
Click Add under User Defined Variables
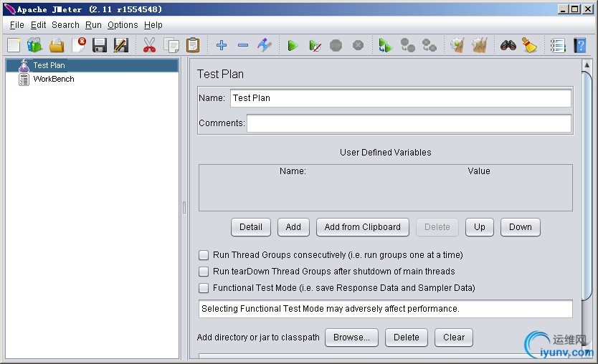click(x=293, y=227)
